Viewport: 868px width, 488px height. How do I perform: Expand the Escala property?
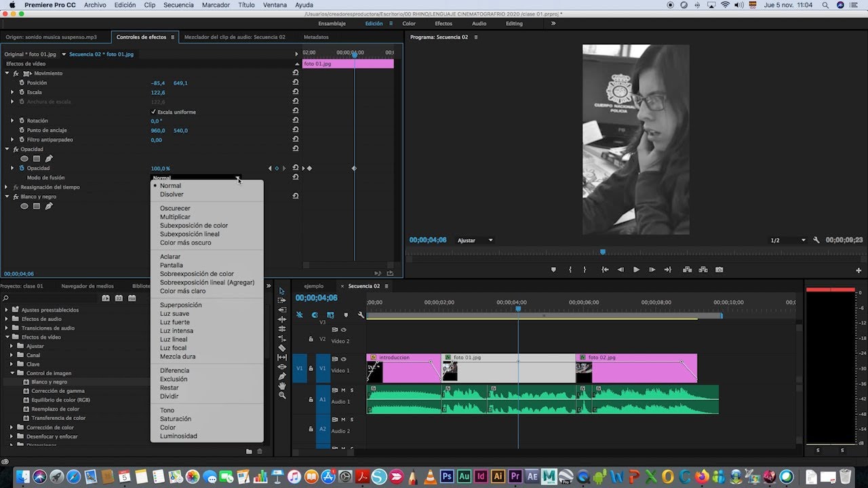click(x=12, y=92)
